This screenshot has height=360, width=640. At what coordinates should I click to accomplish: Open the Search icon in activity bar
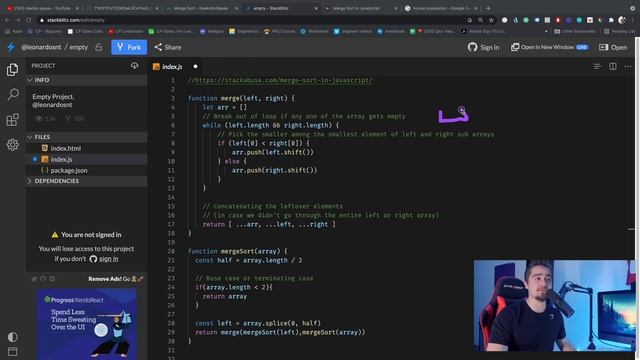tap(13, 95)
